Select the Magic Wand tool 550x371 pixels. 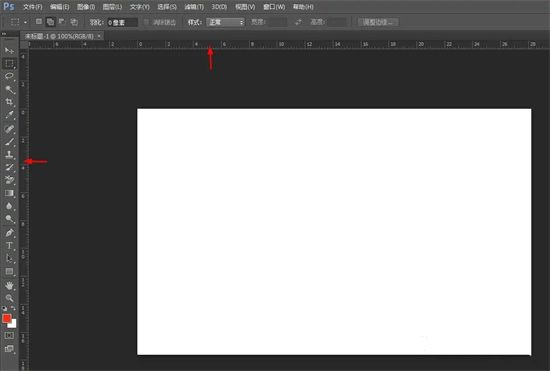tap(9, 89)
